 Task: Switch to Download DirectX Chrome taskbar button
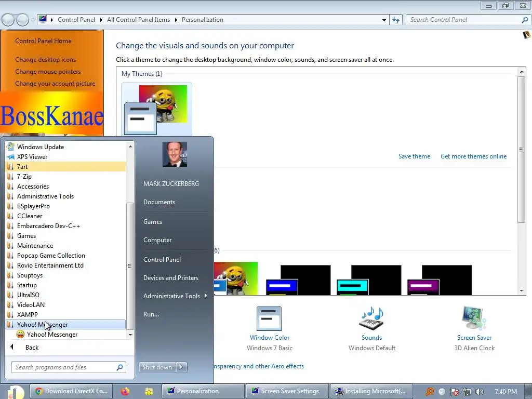[71, 391]
